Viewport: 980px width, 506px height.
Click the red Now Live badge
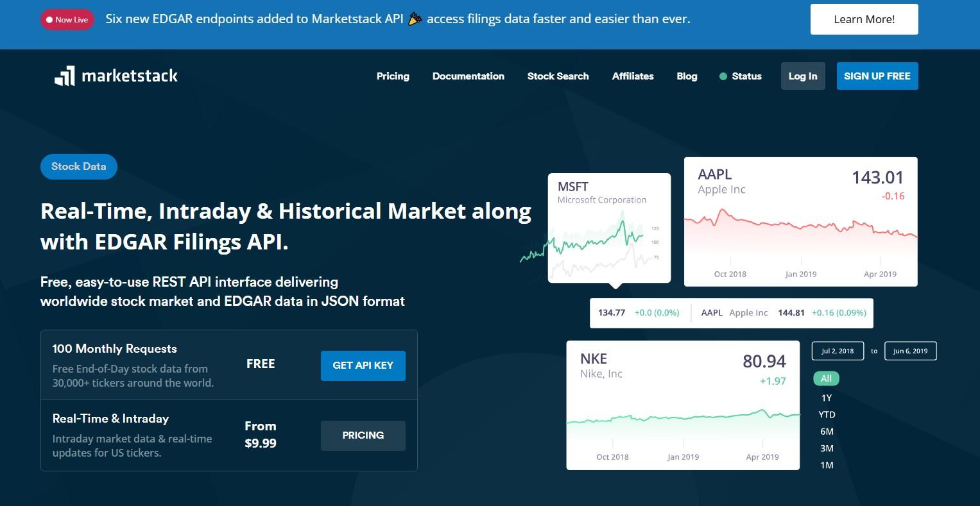[67, 20]
